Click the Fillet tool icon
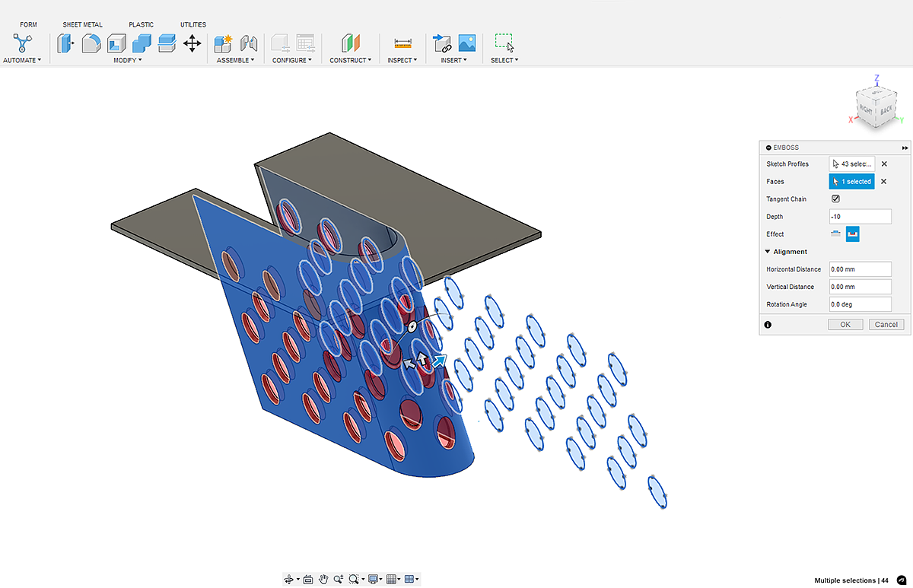This screenshot has width=913, height=588. [x=91, y=43]
